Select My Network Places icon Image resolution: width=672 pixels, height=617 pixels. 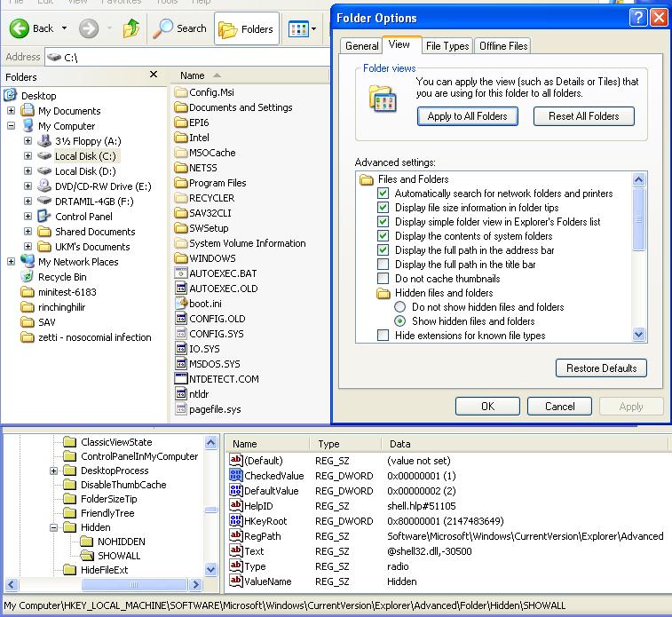tap(28, 261)
